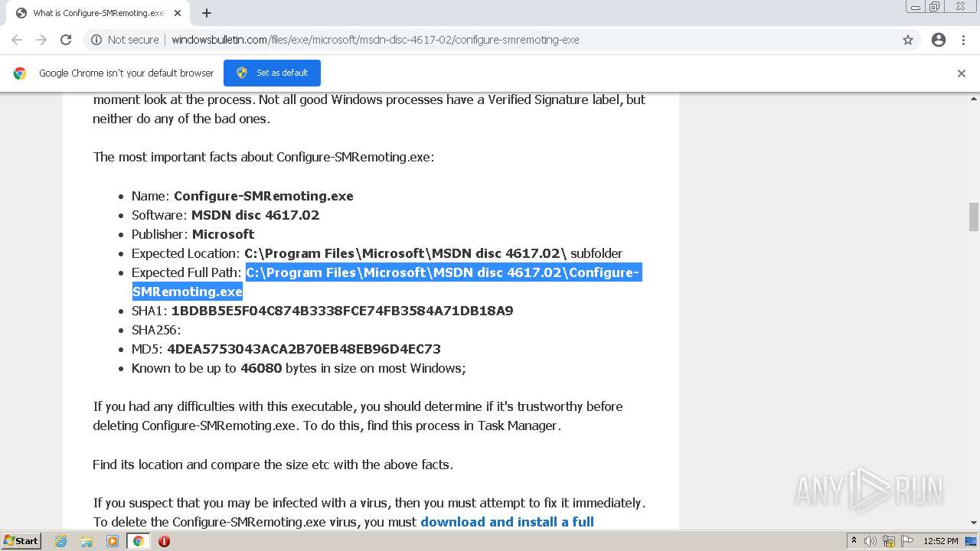Go back with the browser back arrow

click(x=17, y=40)
